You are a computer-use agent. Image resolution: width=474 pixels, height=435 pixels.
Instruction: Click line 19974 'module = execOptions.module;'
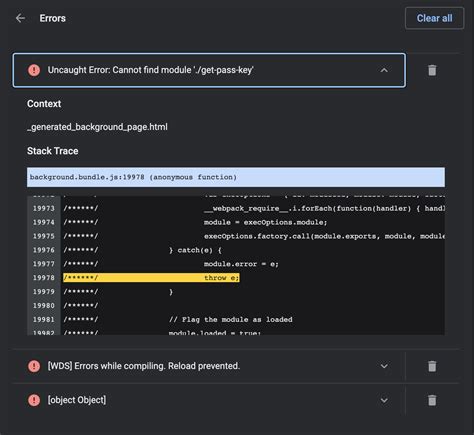pyautogui.click(x=265, y=222)
